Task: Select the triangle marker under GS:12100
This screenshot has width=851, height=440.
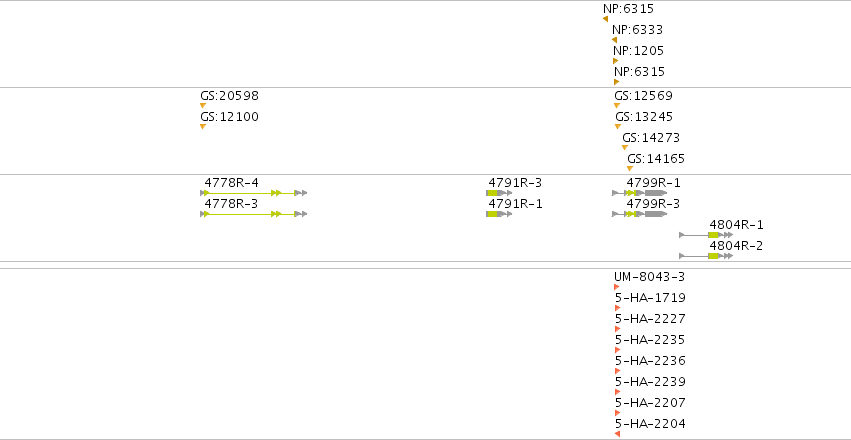Action: [203, 126]
